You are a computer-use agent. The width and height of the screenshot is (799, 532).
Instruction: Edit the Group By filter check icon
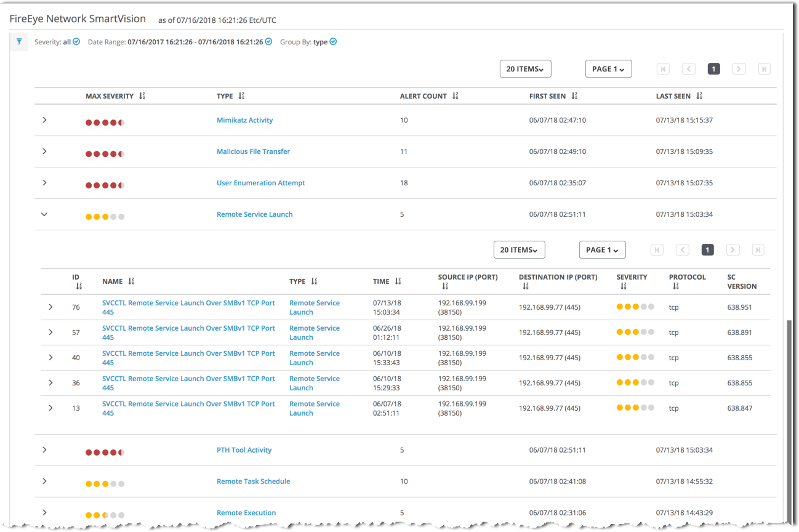pos(333,42)
